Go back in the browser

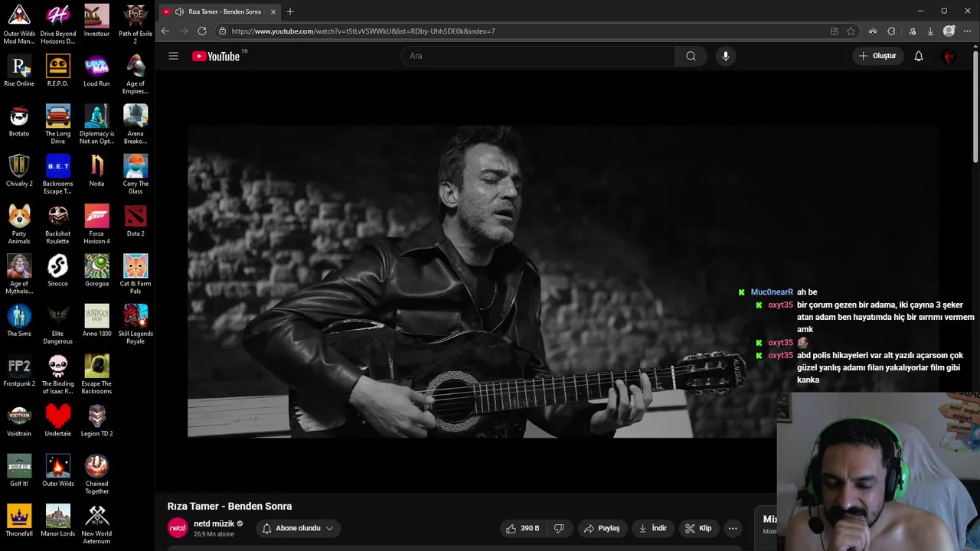(165, 31)
